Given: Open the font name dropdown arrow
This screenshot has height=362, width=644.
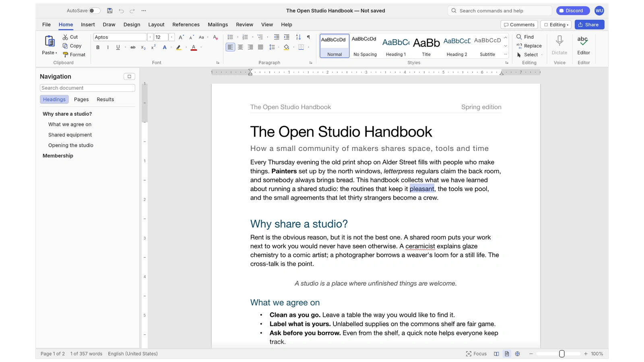Looking at the screenshot, I should (x=150, y=37).
